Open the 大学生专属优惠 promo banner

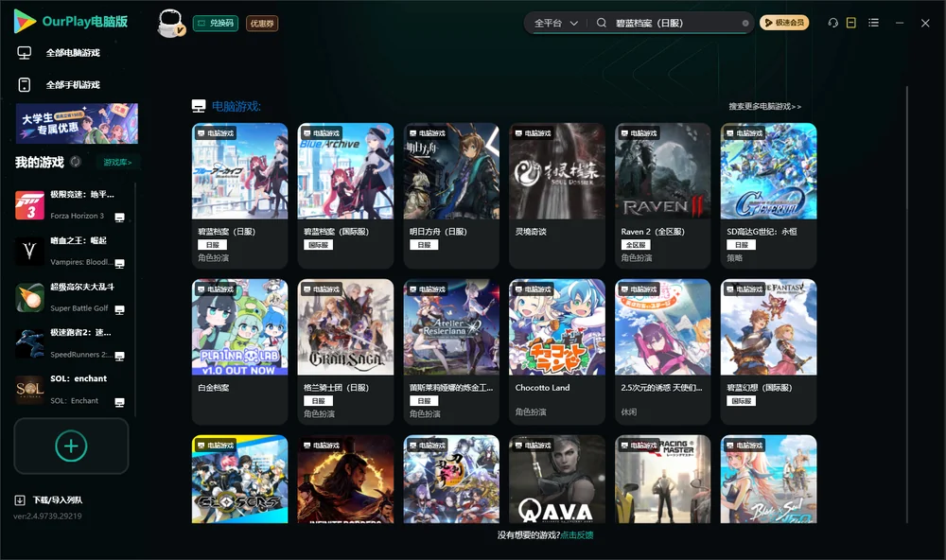point(78,124)
